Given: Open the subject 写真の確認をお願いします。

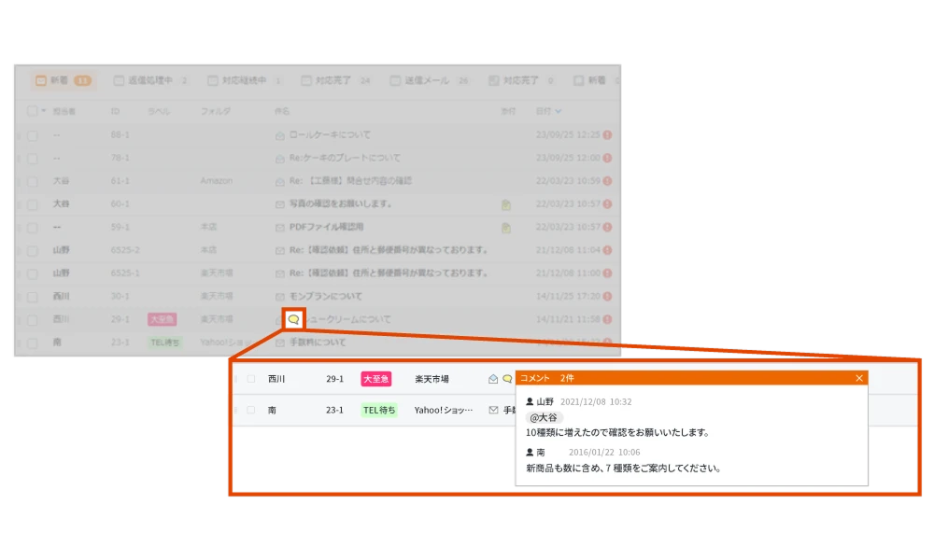Looking at the screenshot, I should click(341, 204).
